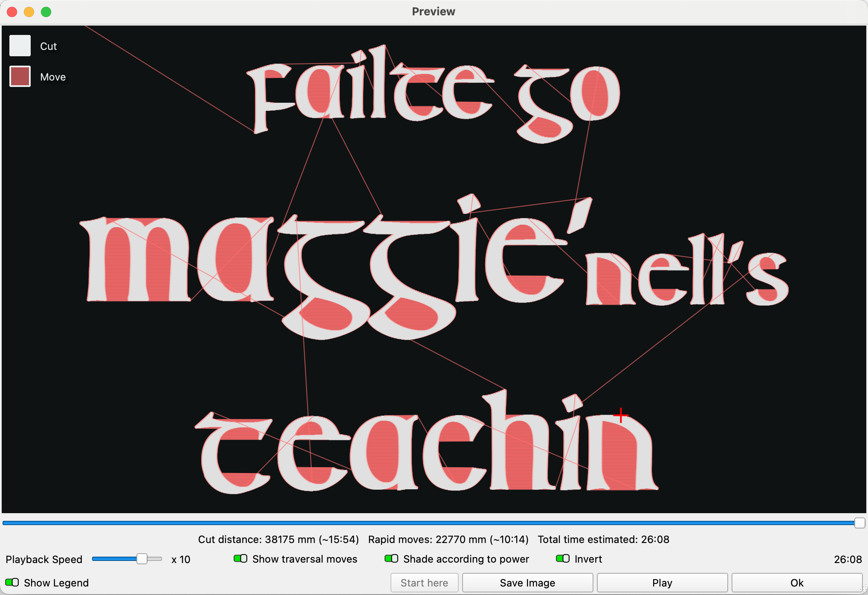This screenshot has width=868, height=595.
Task: Click the blue preview progress track
Action: pos(426,523)
